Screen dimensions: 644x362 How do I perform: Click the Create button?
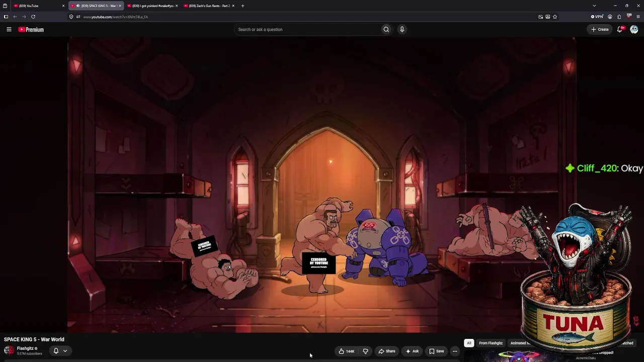(x=600, y=29)
